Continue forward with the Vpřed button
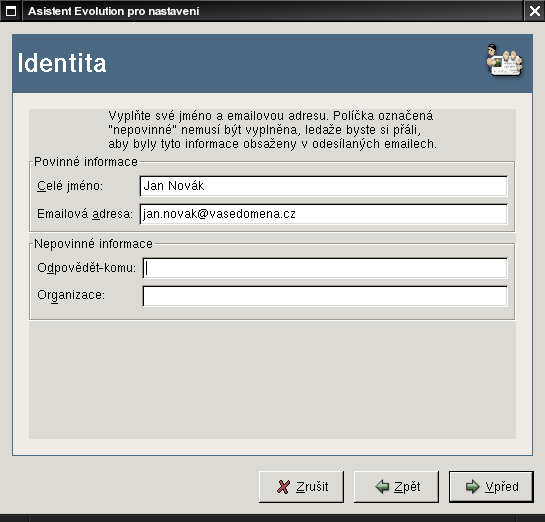Viewport: 545px width, 522px height. click(491, 487)
